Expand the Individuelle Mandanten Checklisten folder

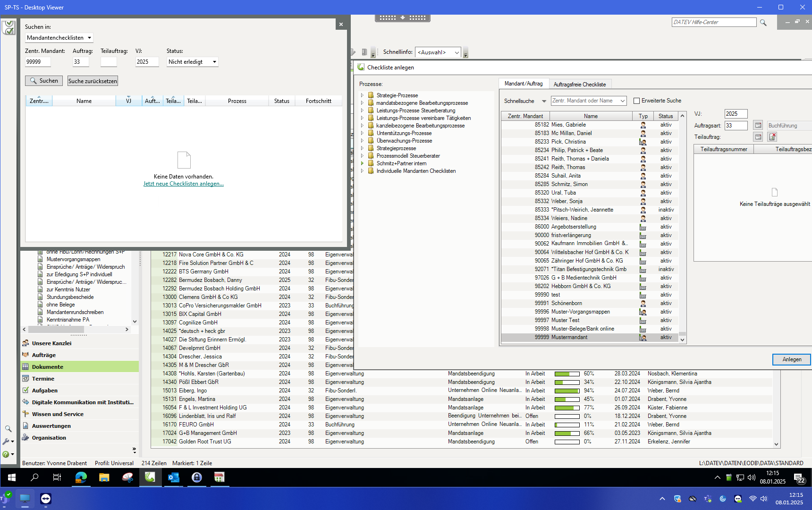(x=363, y=171)
